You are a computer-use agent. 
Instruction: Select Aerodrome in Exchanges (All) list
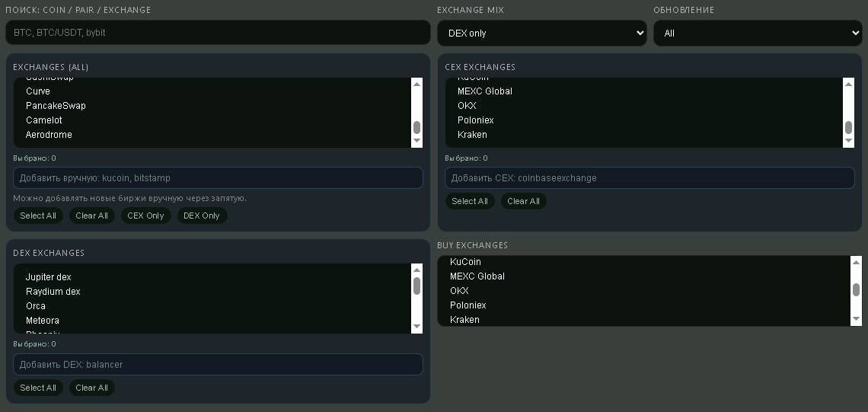(212, 135)
